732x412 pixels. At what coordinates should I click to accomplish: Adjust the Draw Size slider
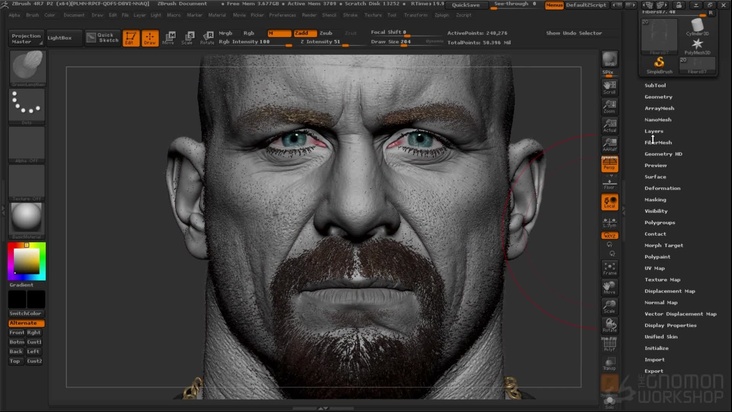(397, 42)
